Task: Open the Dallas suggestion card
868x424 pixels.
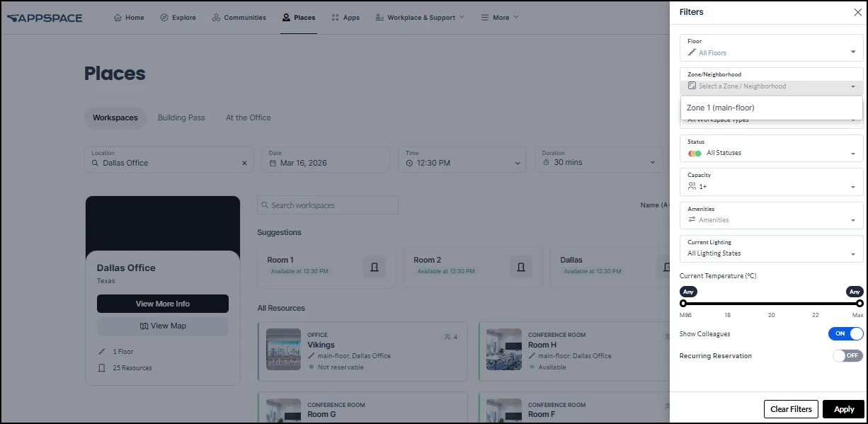Action: click(610, 267)
